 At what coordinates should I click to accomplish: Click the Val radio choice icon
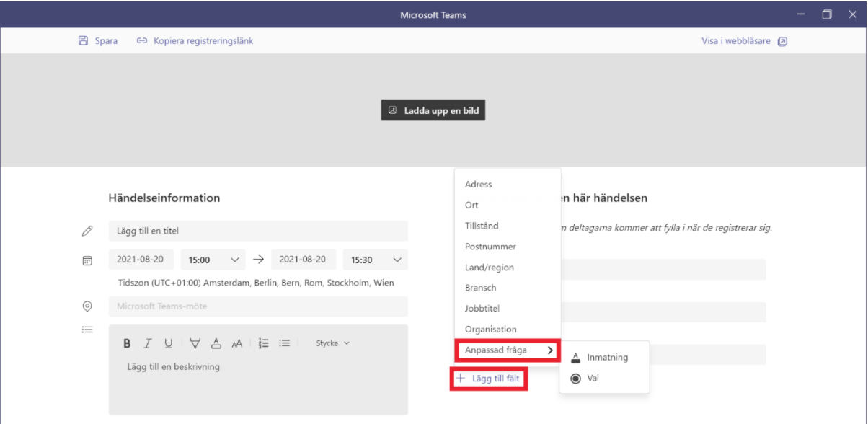[575, 378]
